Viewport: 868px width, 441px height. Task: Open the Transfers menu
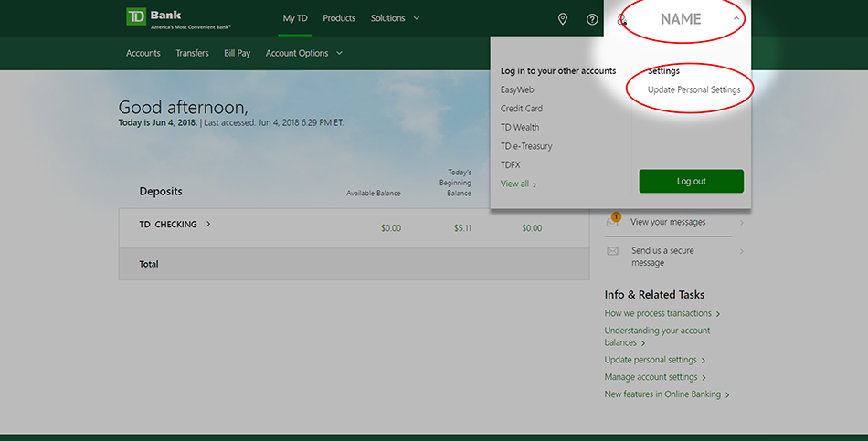tap(192, 53)
